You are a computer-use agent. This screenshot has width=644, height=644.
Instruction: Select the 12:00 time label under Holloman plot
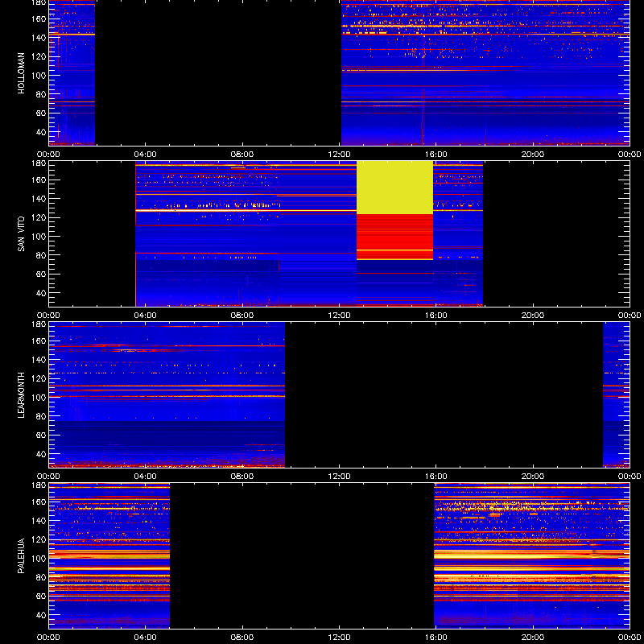pyautogui.click(x=339, y=155)
